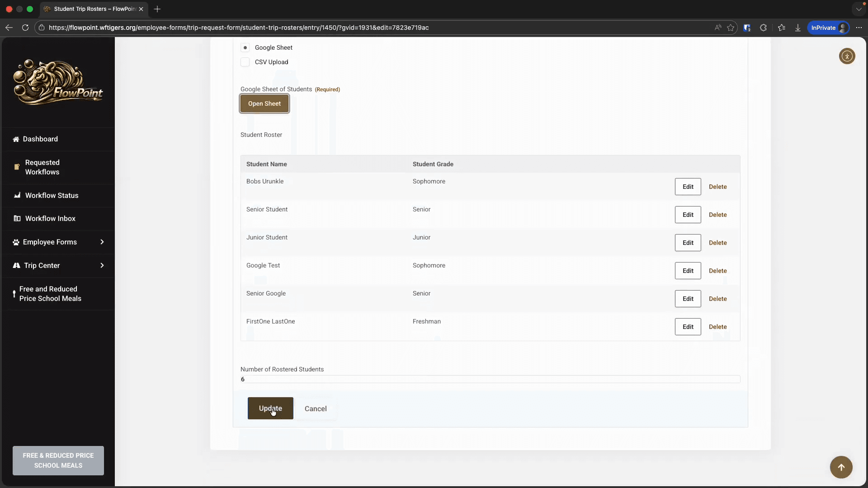Open the Bitwarden extension icon
This screenshot has width=868, height=488.
pyautogui.click(x=747, y=28)
